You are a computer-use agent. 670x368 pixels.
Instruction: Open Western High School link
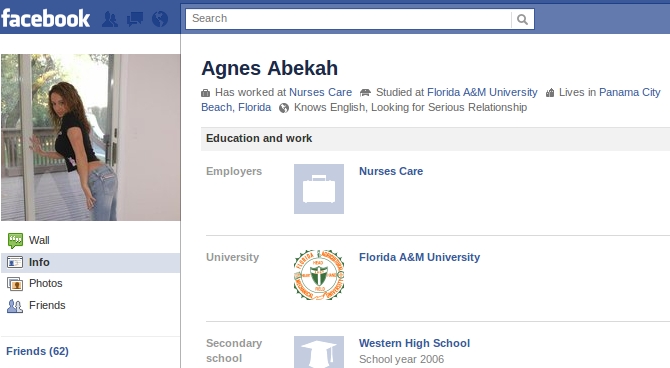coord(414,343)
